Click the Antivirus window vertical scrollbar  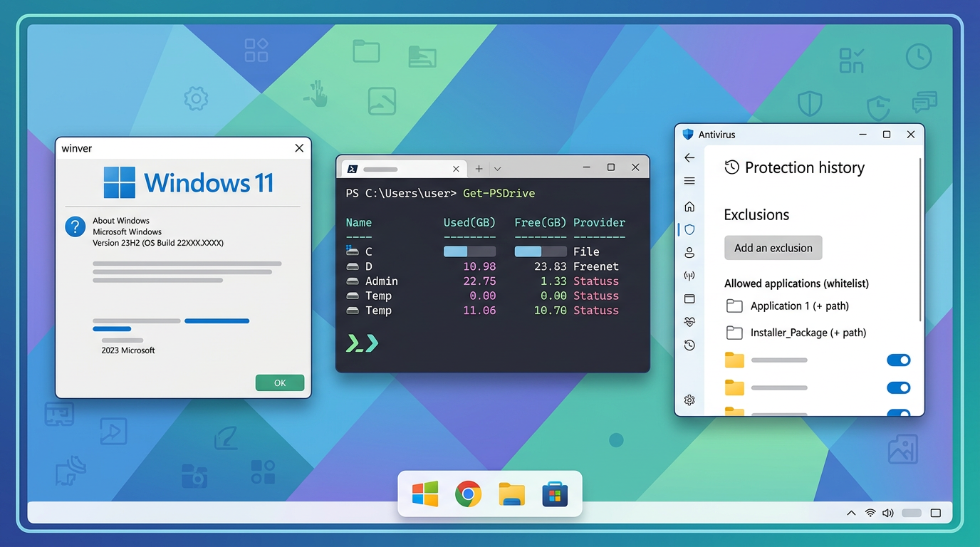click(x=921, y=239)
